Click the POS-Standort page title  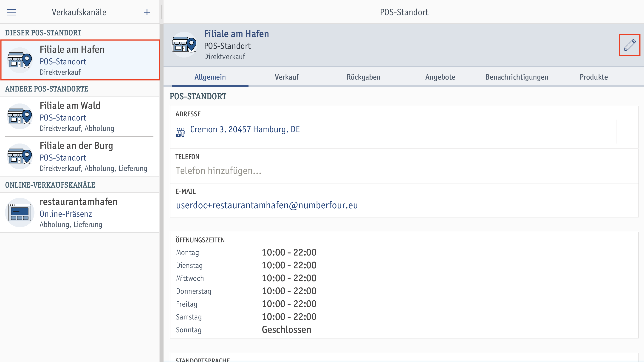pos(404,12)
